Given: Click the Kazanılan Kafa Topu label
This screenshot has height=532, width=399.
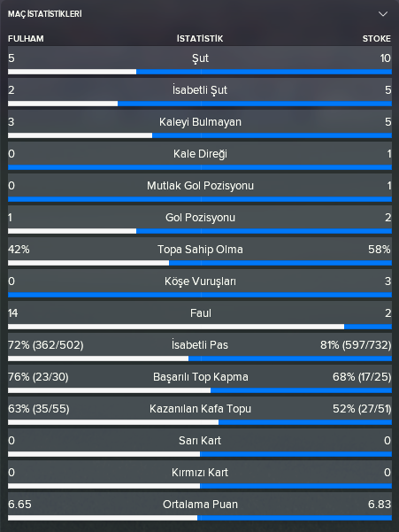Looking at the screenshot, I should [200, 409].
